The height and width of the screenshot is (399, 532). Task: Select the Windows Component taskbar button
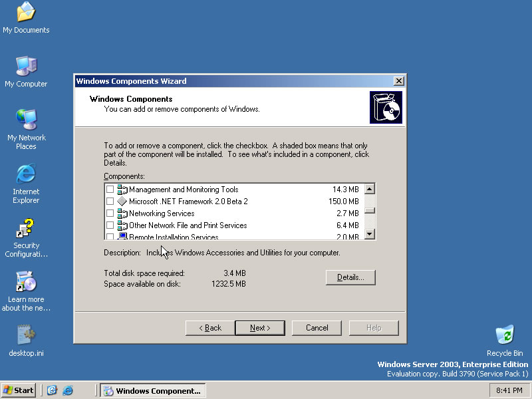152,390
